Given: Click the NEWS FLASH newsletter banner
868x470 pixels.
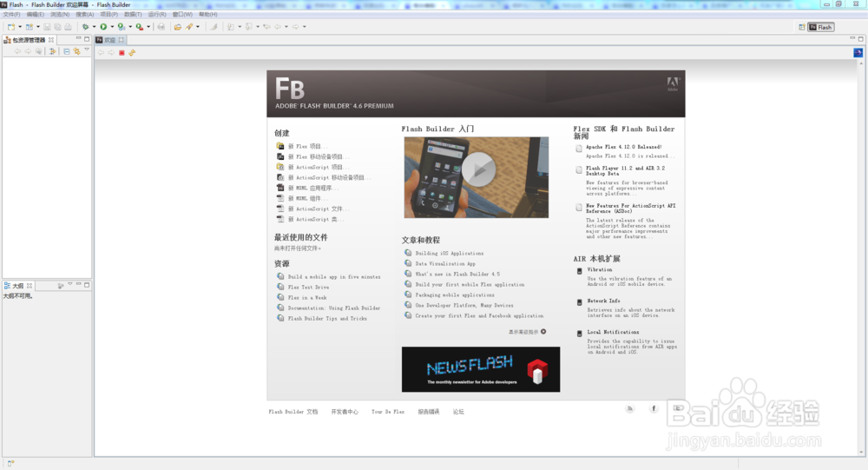Looking at the screenshot, I should point(481,370).
